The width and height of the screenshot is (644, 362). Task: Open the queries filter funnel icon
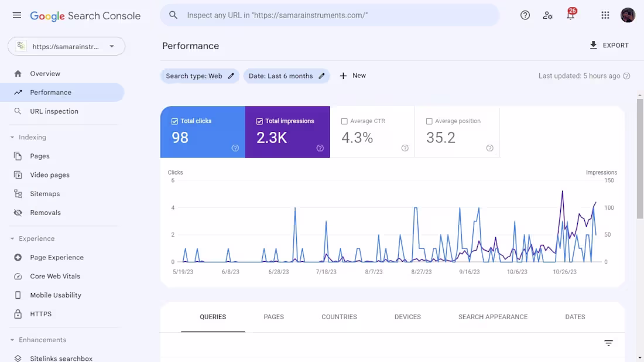click(608, 343)
